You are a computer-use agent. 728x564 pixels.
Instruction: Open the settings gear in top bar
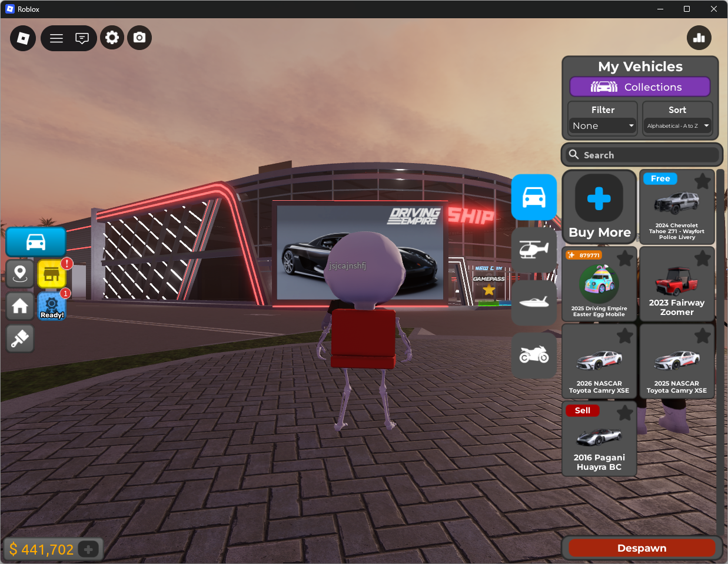112,38
